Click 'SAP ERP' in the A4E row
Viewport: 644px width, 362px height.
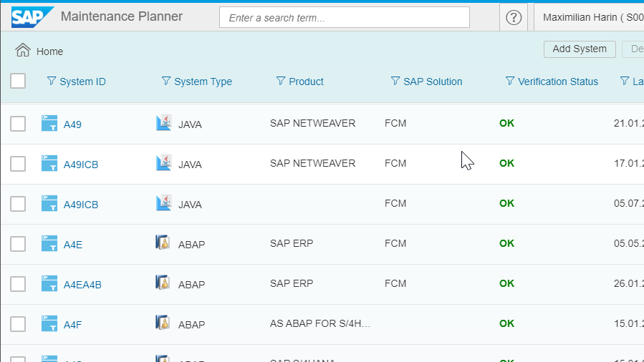click(x=292, y=243)
